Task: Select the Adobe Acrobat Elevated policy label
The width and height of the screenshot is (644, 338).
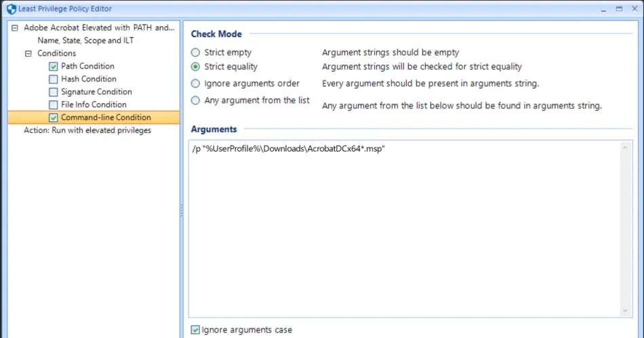Action: (99, 28)
